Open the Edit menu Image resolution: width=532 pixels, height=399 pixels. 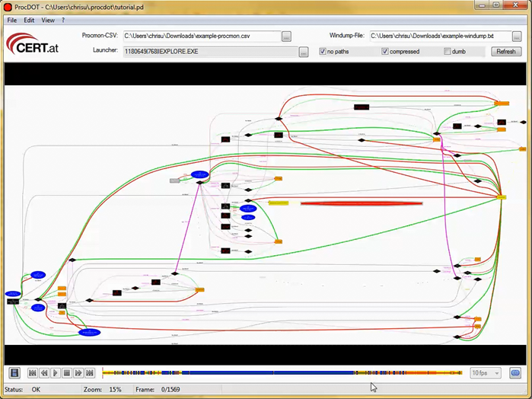tap(29, 21)
